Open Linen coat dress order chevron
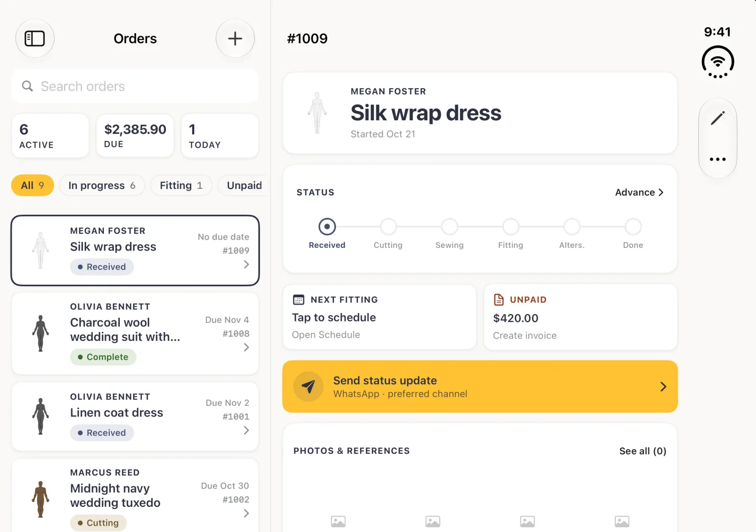 coord(246,431)
